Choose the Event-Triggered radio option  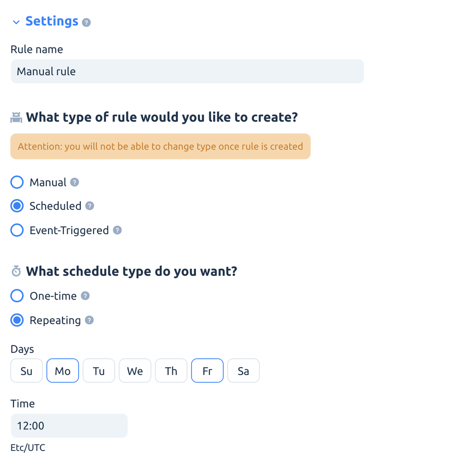(x=17, y=230)
